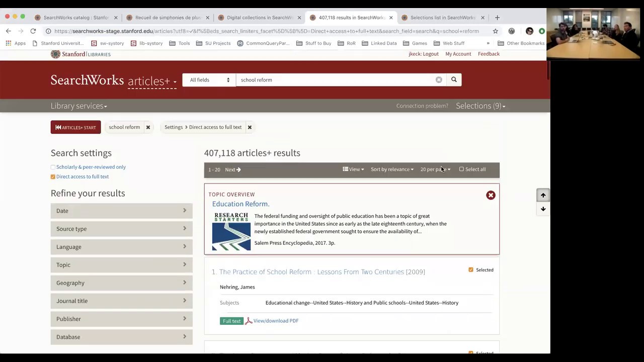The image size is (644, 362).
Task: Go to Next results page
Action: [233, 170]
